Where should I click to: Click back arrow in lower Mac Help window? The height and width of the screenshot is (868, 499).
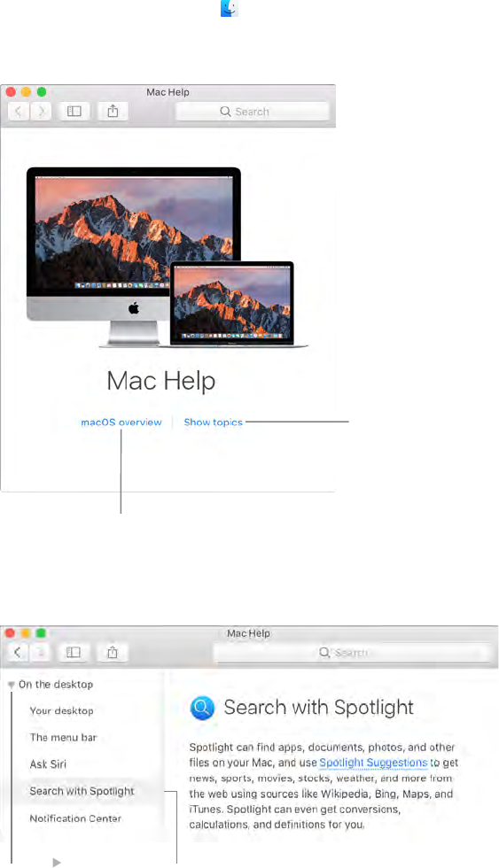click(x=19, y=652)
